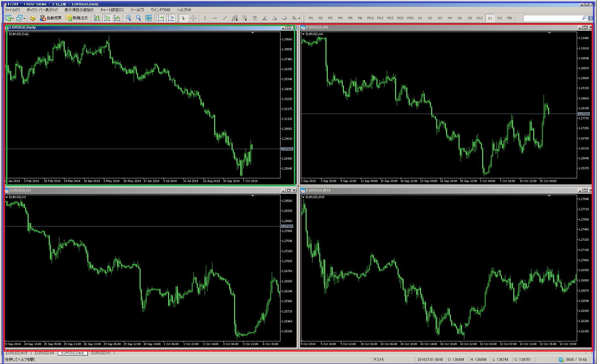Viewport: 597px width, 364px height.
Task: Click the 自動売買 auto trading button
Action: pyautogui.click(x=51, y=18)
